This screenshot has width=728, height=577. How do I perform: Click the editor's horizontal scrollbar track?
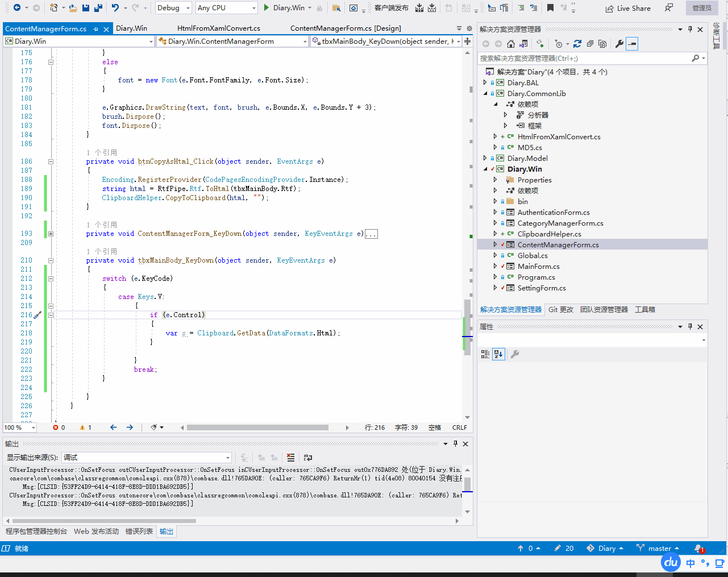click(x=338, y=427)
